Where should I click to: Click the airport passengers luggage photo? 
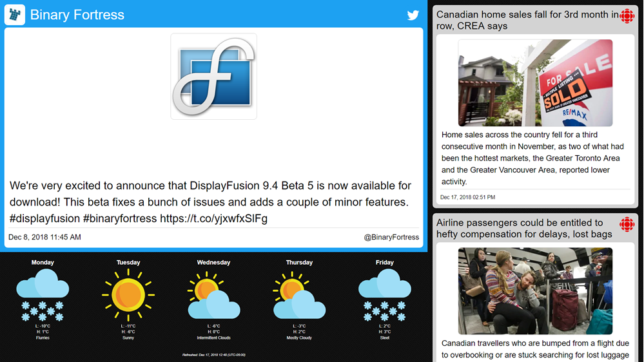(x=535, y=291)
